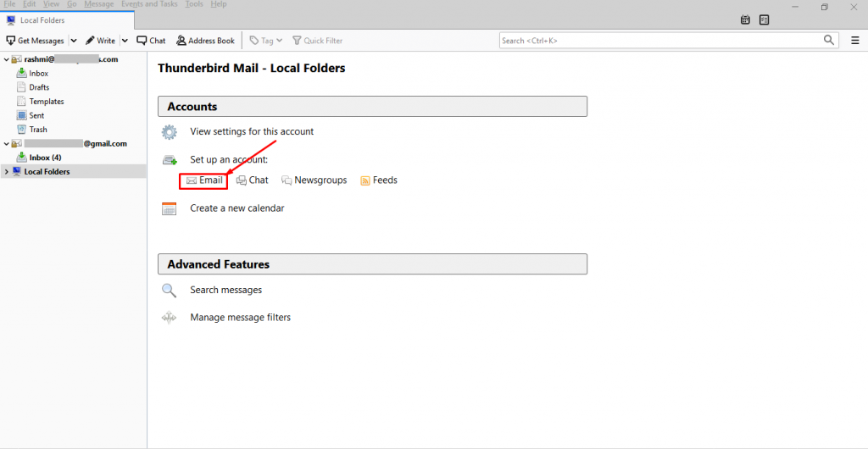Open the Edit menu

30,4
